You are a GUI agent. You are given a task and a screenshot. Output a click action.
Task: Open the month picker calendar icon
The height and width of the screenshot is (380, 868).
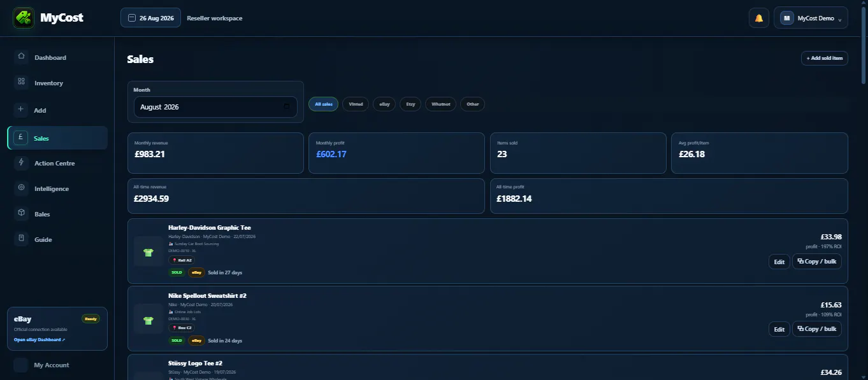tap(287, 107)
